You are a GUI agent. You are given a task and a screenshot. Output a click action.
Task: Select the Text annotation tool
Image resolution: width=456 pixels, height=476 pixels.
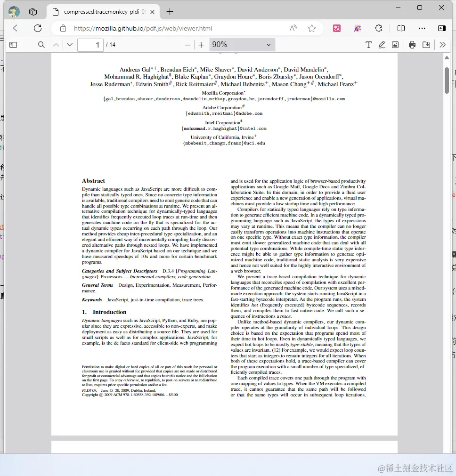[x=368, y=45]
